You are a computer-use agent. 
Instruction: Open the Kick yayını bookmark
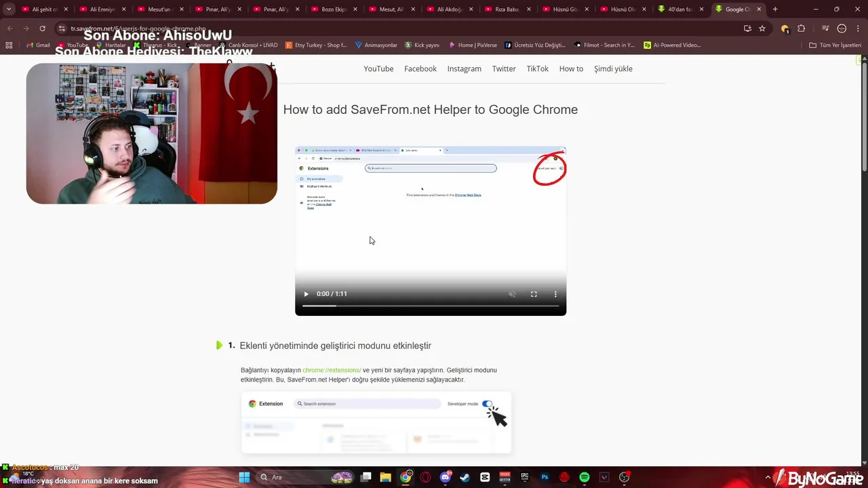coord(422,45)
